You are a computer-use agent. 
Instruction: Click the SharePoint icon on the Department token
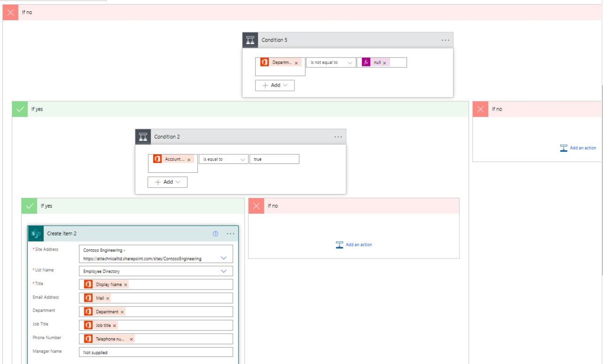[x=264, y=62]
